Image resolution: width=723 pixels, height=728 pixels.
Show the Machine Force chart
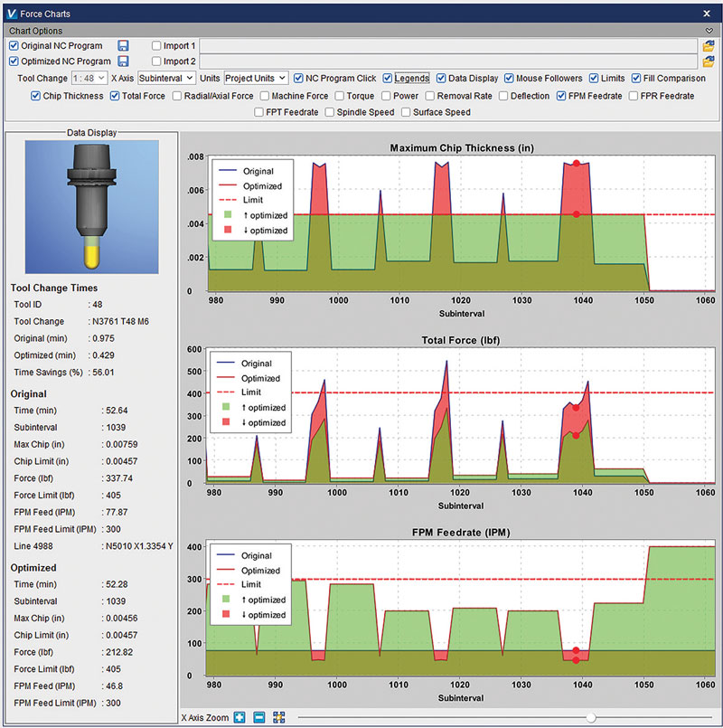click(265, 96)
